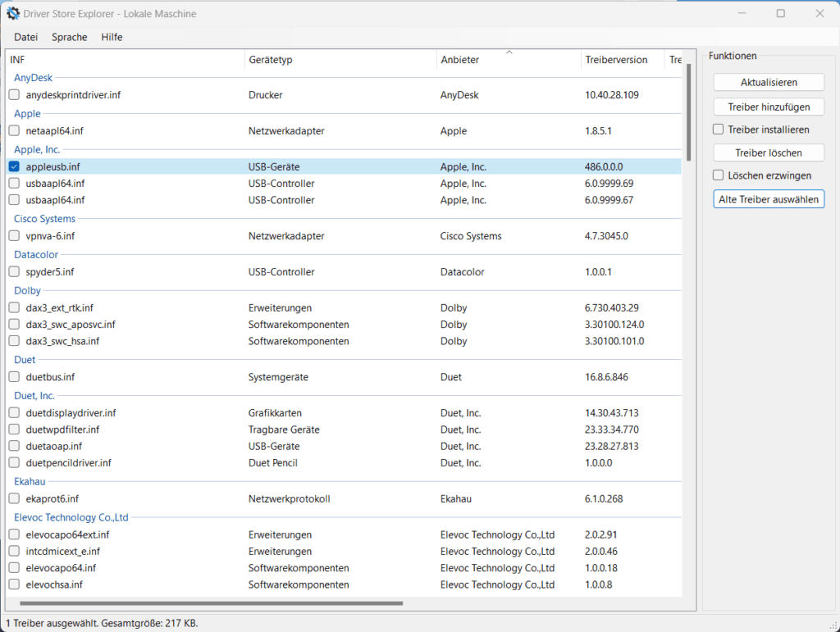Check usbaapl64.inf version 6.0.9999.69 checkbox
The image size is (840, 632).
(15, 184)
